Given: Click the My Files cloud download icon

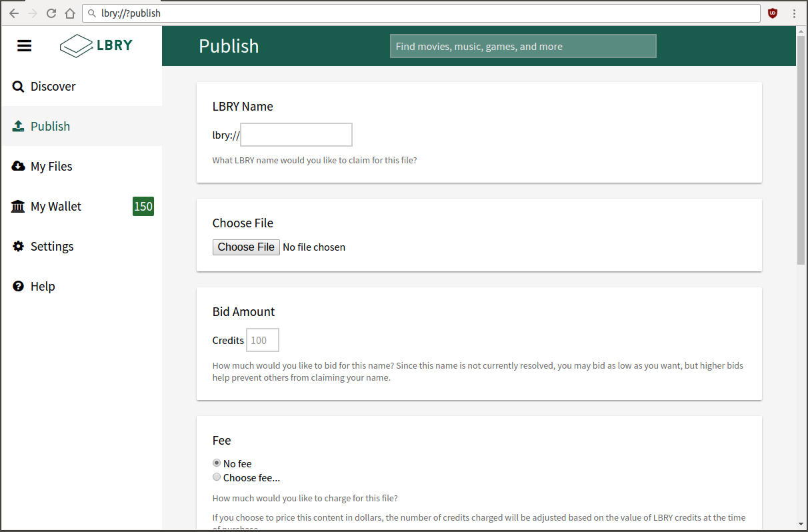Looking at the screenshot, I should pos(18,166).
